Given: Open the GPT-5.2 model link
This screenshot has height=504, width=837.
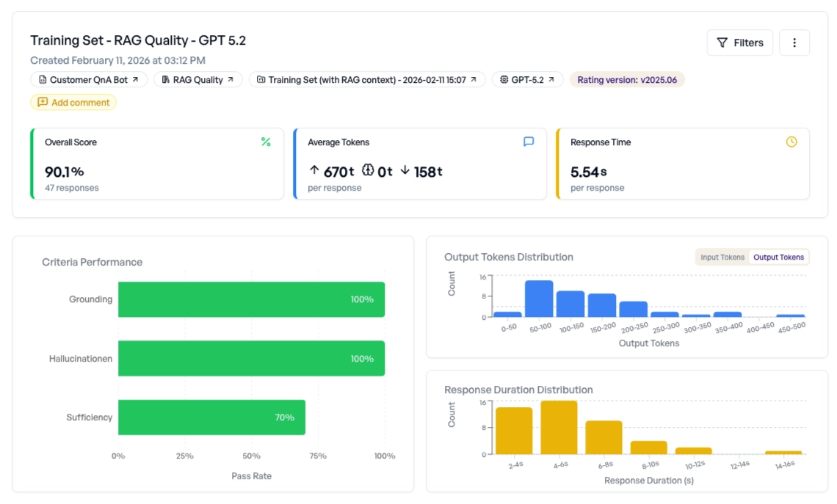Looking at the screenshot, I should [x=527, y=79].
